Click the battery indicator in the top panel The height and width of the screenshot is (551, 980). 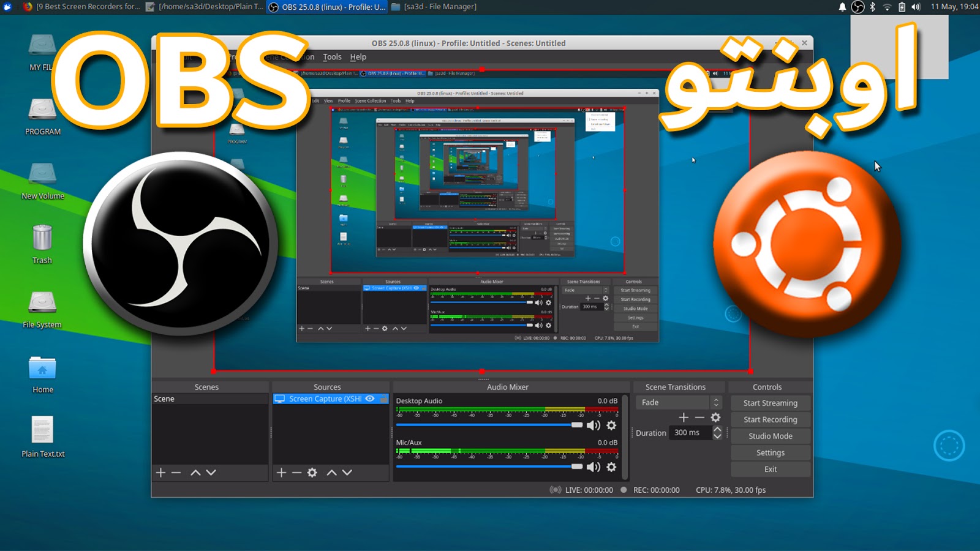pos(902,7)
